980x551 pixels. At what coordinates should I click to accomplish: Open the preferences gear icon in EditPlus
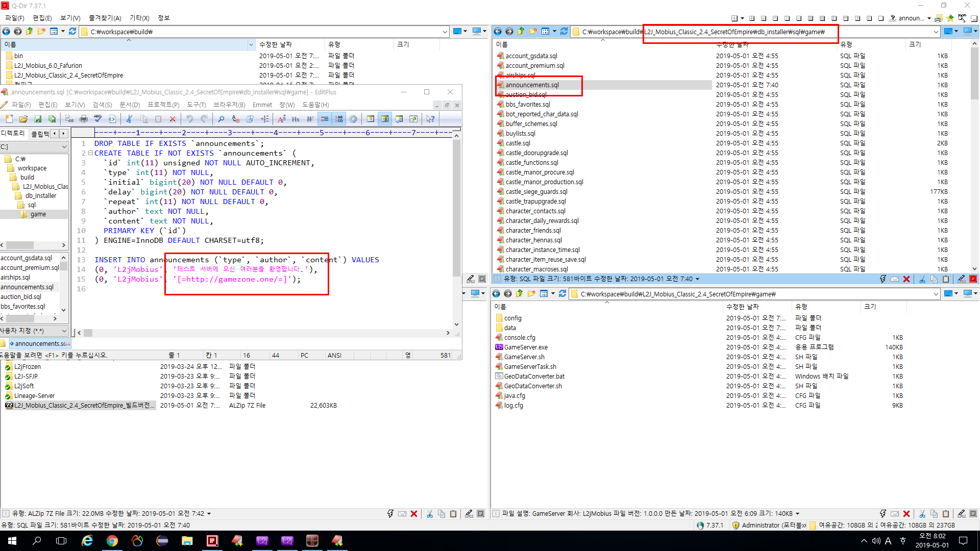(353, 119)
